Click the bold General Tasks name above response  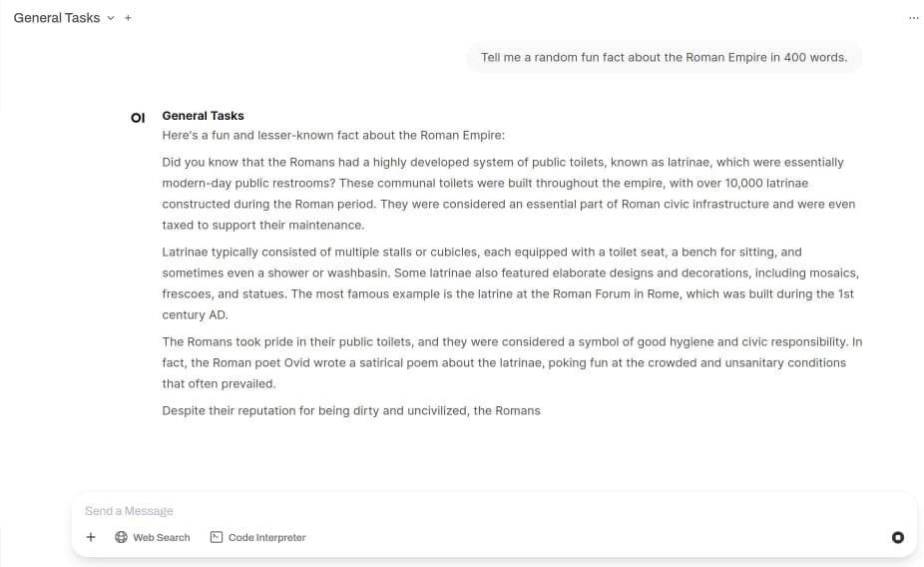[x=203, y=116]
